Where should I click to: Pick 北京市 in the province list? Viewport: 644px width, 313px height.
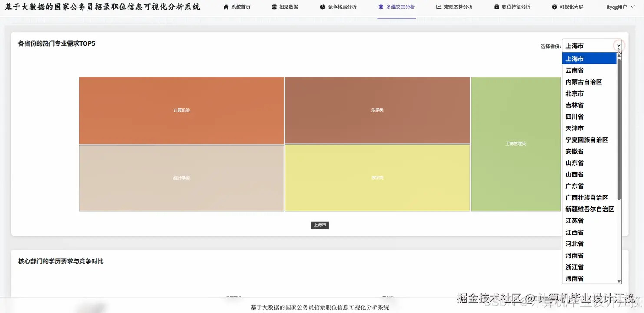(589, 93)
